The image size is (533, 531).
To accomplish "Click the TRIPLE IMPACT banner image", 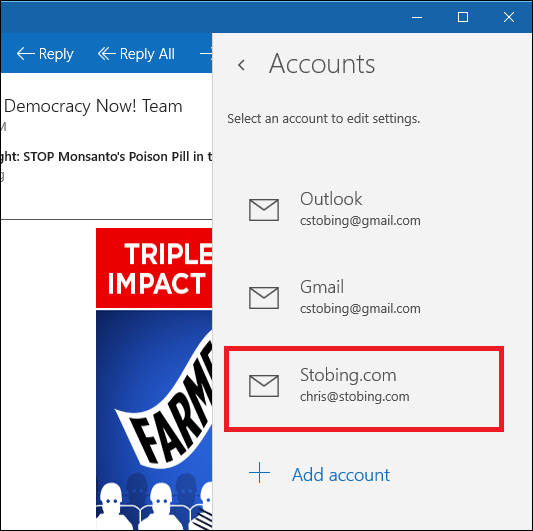I will click(x=154, y=268).
